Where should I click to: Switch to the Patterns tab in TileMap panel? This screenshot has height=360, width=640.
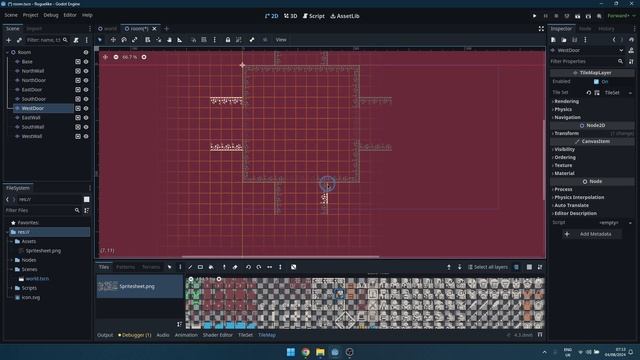(x=125, y=267)
